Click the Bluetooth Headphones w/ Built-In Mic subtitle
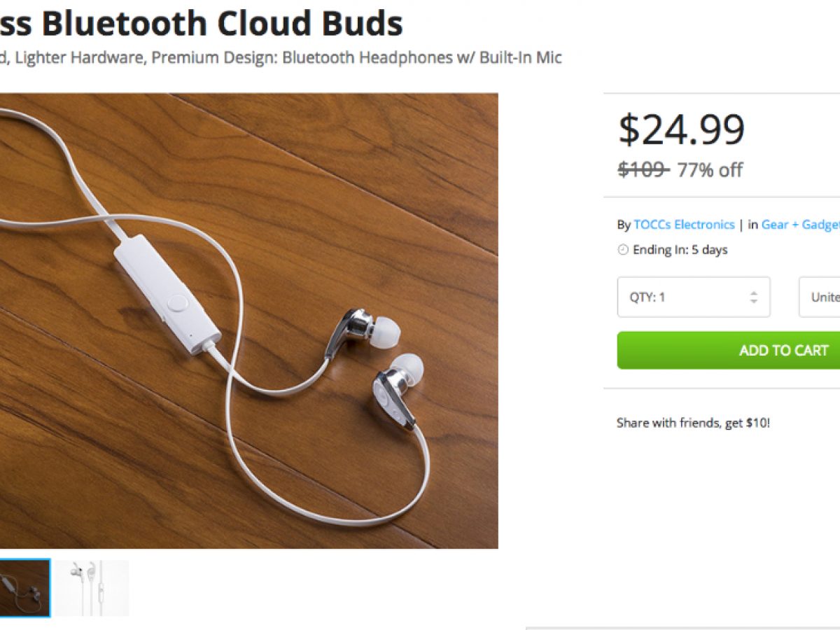The width and height of the screenshot is (840, 630). (421, 57)
